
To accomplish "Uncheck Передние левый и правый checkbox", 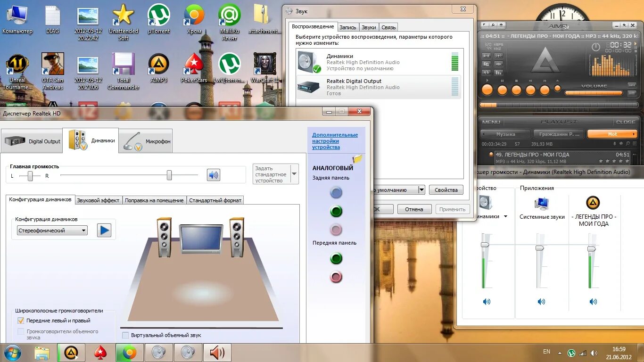I will [x=21, y=321].
